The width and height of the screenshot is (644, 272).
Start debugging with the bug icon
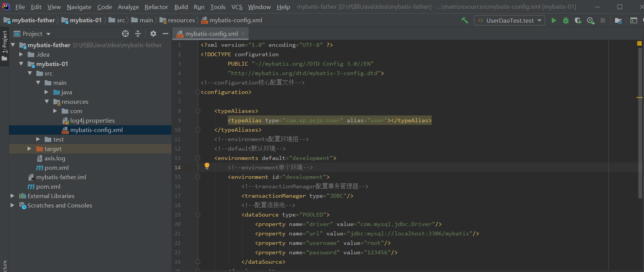566,20
